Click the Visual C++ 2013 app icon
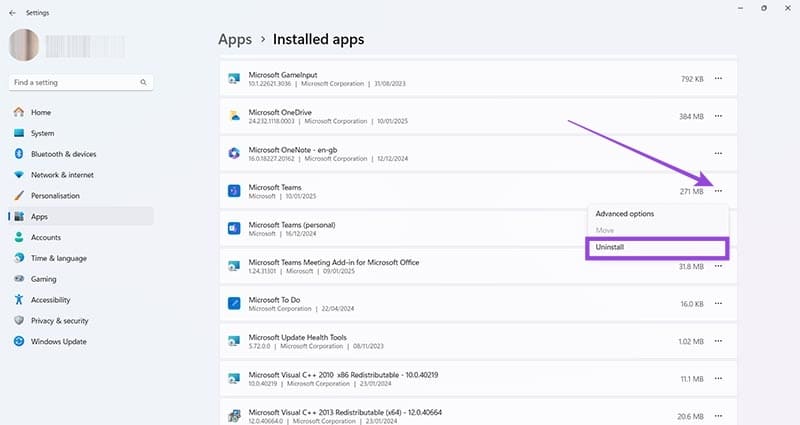This screenshot has width=800, height=425. point(234,416)
